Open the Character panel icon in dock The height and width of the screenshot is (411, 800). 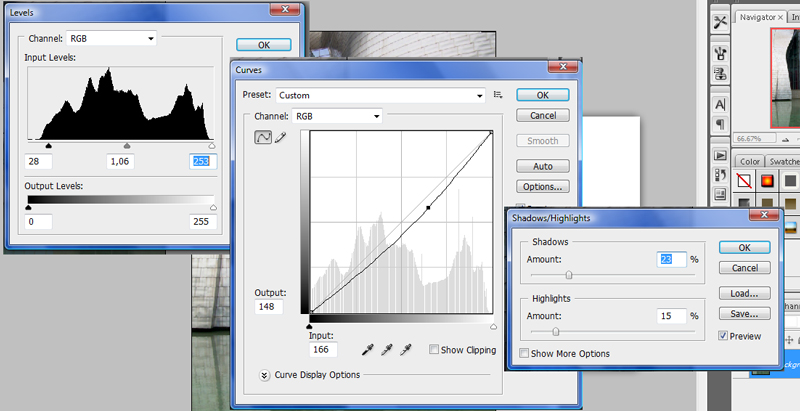pos(720,104)
